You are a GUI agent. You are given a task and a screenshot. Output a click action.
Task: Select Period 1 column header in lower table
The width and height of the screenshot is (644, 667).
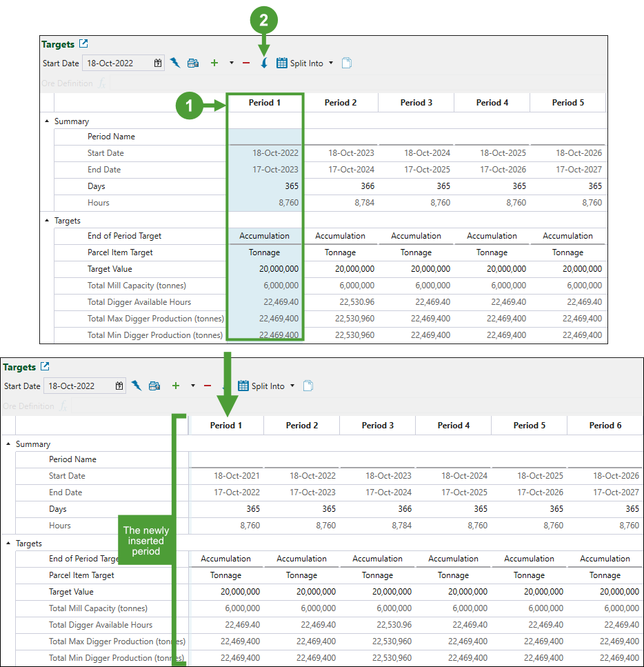[x=226, y=426]
